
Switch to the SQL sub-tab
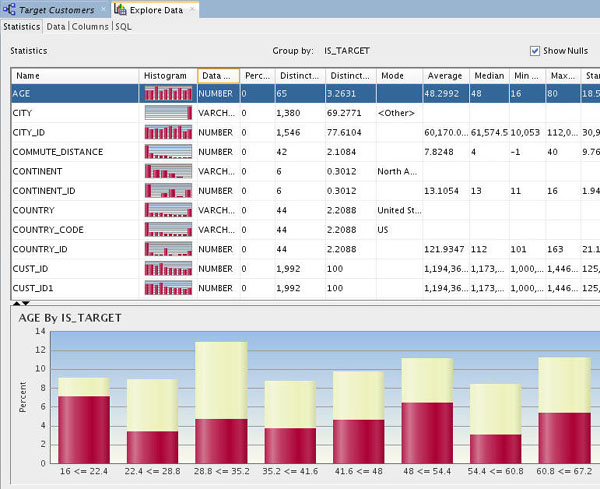(123, 27)
